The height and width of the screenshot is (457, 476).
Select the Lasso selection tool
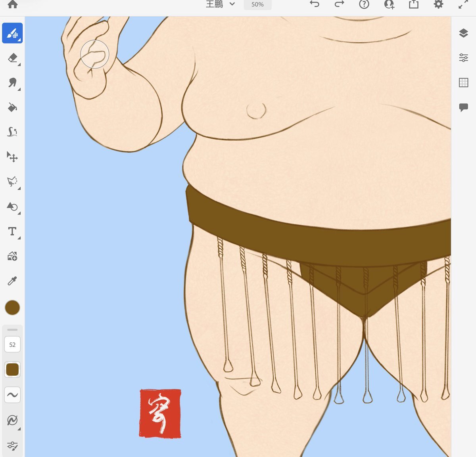[12, 182]
